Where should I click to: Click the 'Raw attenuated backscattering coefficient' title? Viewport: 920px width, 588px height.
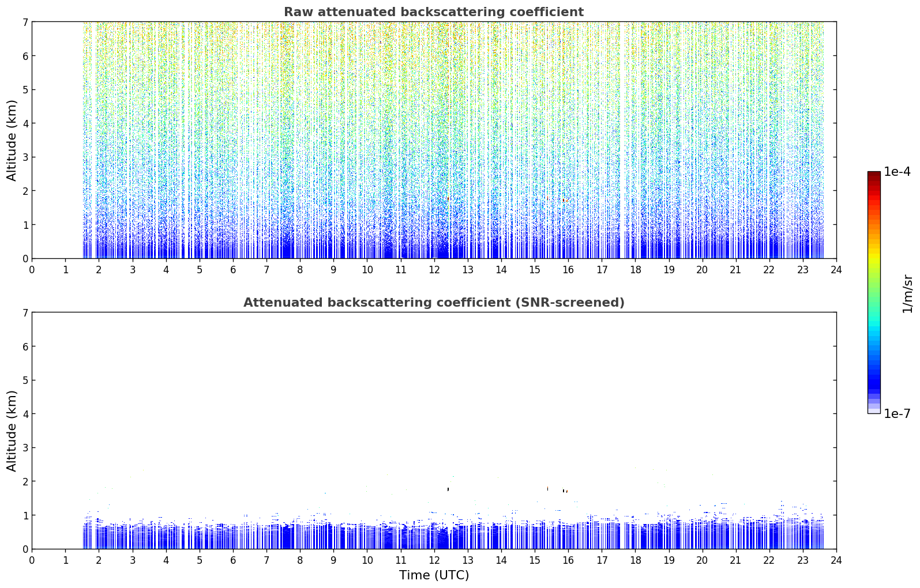pyautogui.click(x=434, y=12)
